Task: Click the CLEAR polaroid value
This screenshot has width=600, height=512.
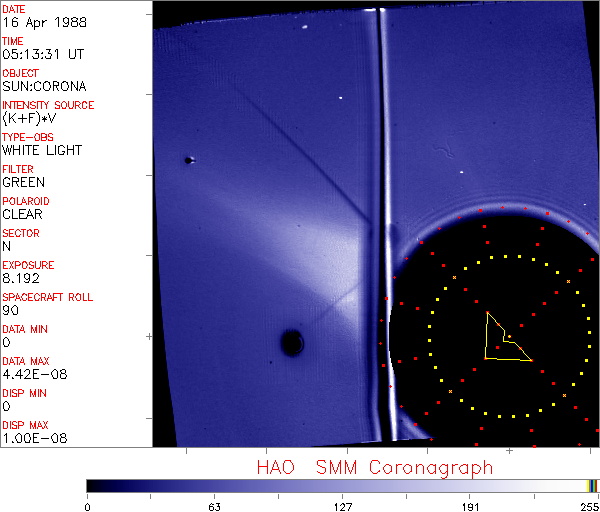Action: tap(23, 214)
